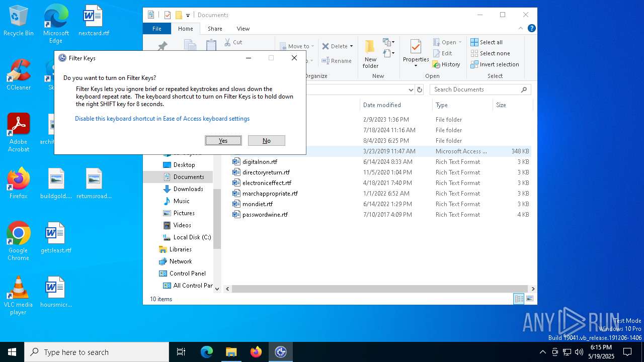Expand the address bar history dropdown
The width and height of the screenshot is (644, 362).
tap(411, 89)
